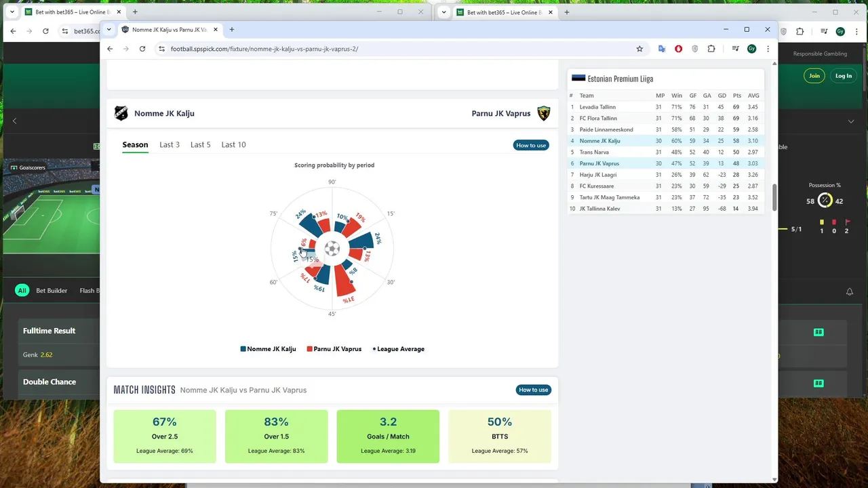Add new tab in left bet365 window
868x488 pixels.
point(135,12)
